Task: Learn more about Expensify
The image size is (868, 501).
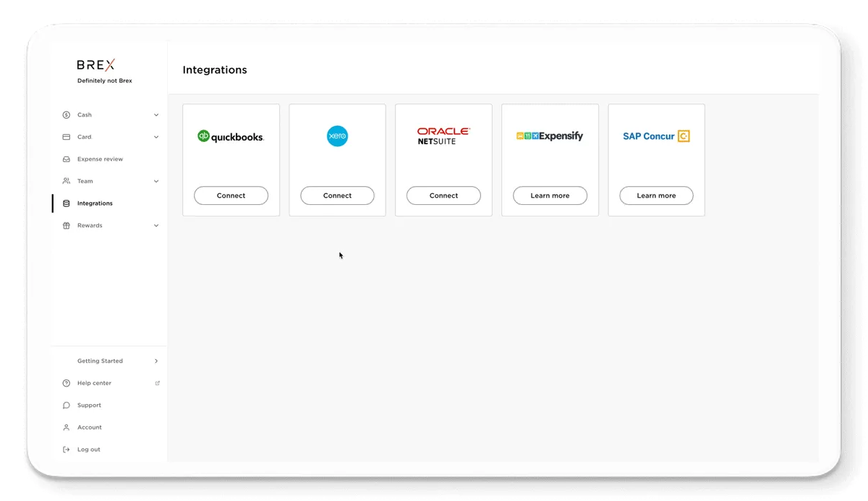Action: coord(550,195)
